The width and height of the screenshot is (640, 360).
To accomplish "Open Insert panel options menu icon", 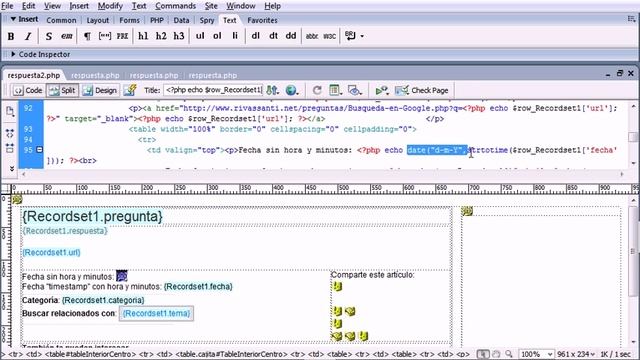I will pyautogui.click(x=631, y=19).
